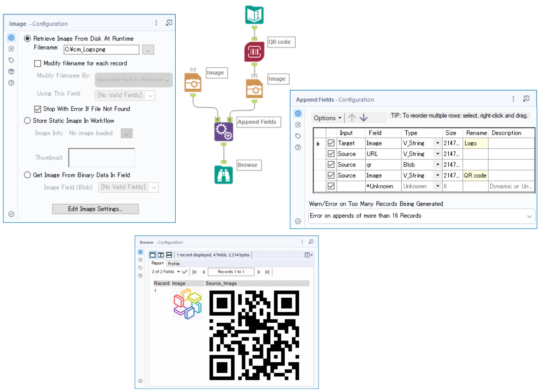Open type dropdown for qr Blob row
The height and width of the screenshot is (392, 540).
437,164
